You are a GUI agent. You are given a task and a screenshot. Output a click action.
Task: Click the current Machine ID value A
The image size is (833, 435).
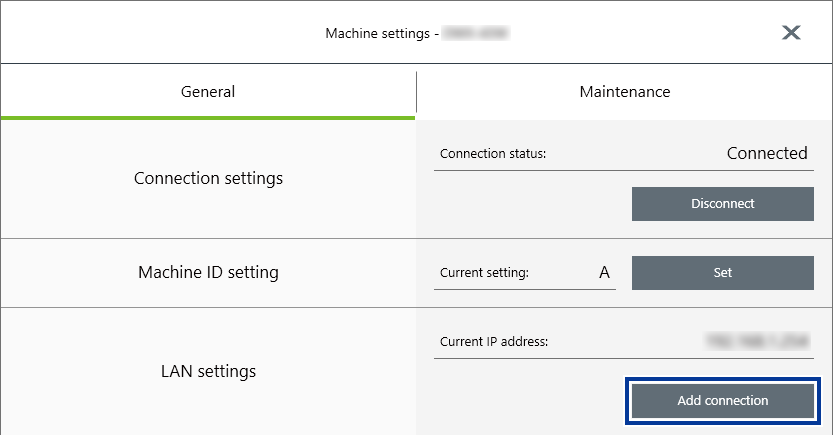coord(604,272)
